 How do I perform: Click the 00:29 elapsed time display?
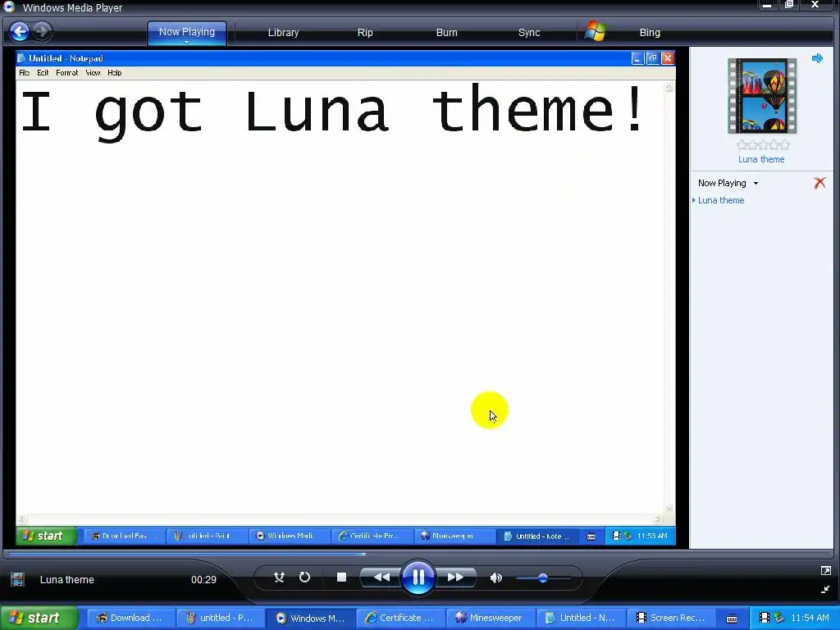click(x=203, y=580)
